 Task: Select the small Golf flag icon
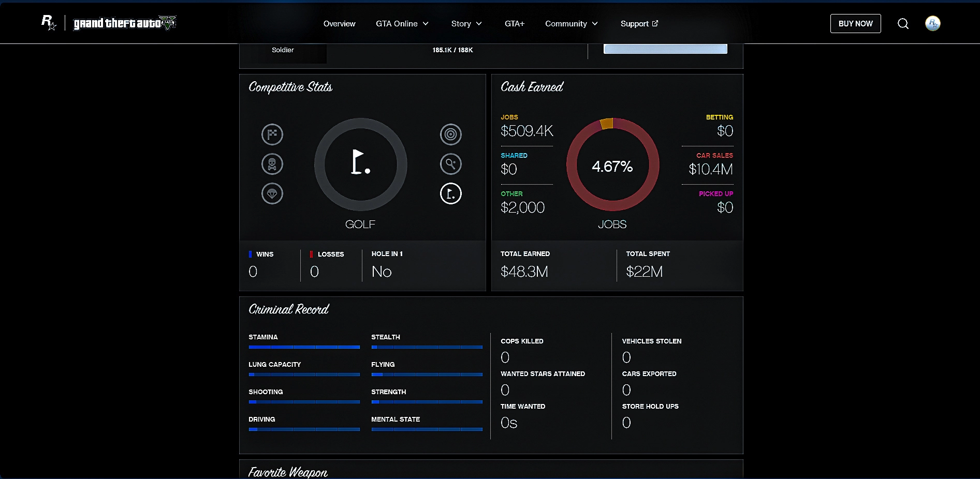pyautogui.click(x=450, y=193)
